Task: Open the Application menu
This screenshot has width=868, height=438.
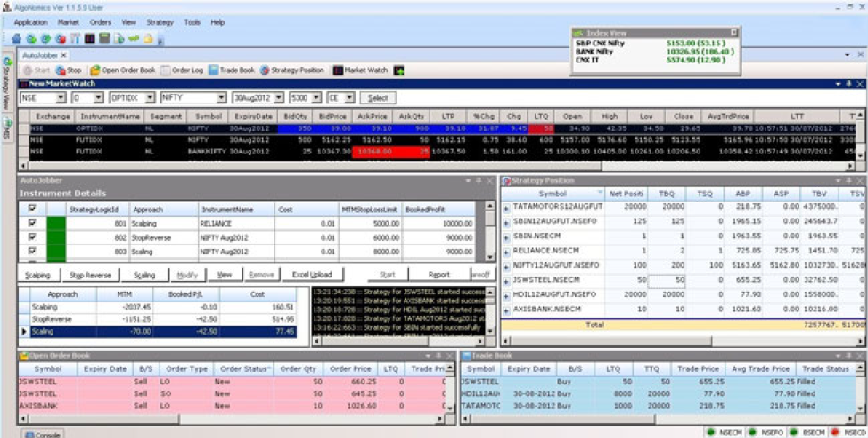Action: point(30,22)
